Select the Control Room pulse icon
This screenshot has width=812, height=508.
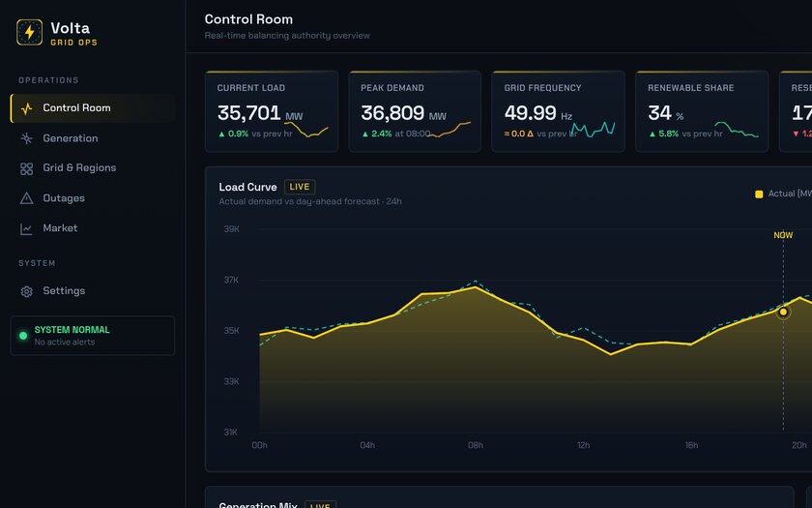[26, 108]
